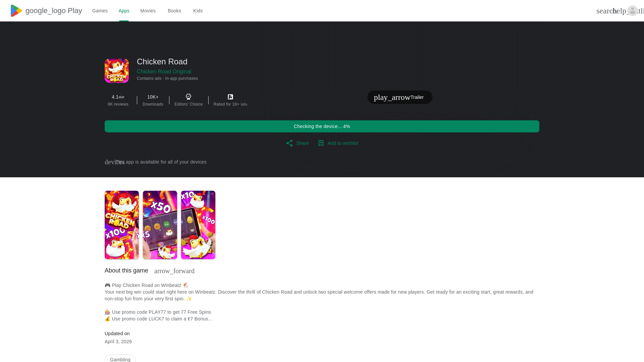Click the promo code LUCK7 line
Screen dimensions: 644x362
tap(159, 319)
